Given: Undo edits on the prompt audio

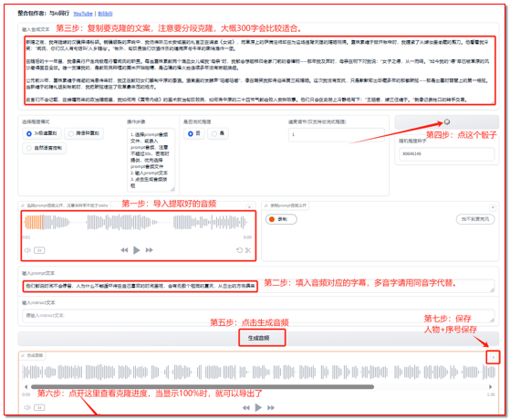Looking at the screenshot, I should [239, 250].
